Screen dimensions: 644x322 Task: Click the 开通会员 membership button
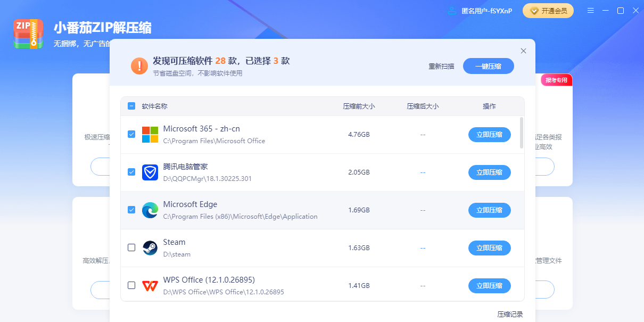[548, 11]
